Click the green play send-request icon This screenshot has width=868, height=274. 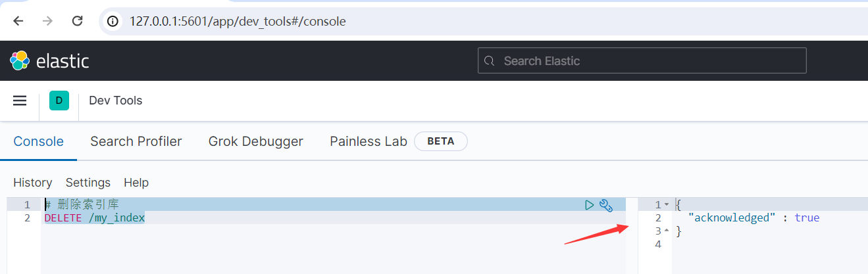tap(590, 205)
